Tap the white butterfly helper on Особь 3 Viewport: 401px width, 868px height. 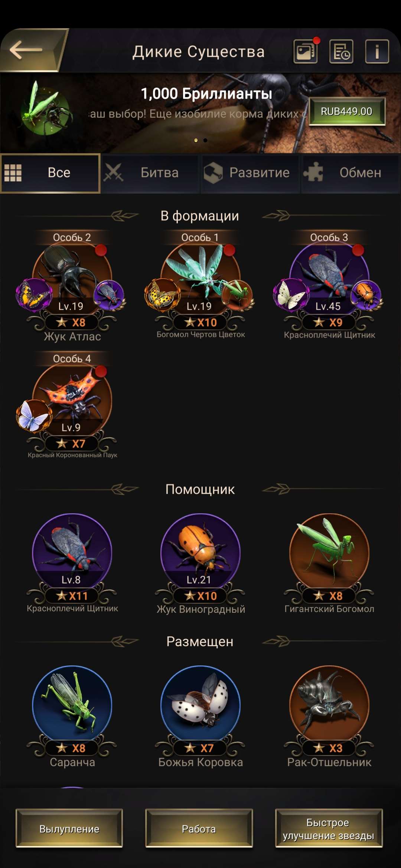[291, 294]
